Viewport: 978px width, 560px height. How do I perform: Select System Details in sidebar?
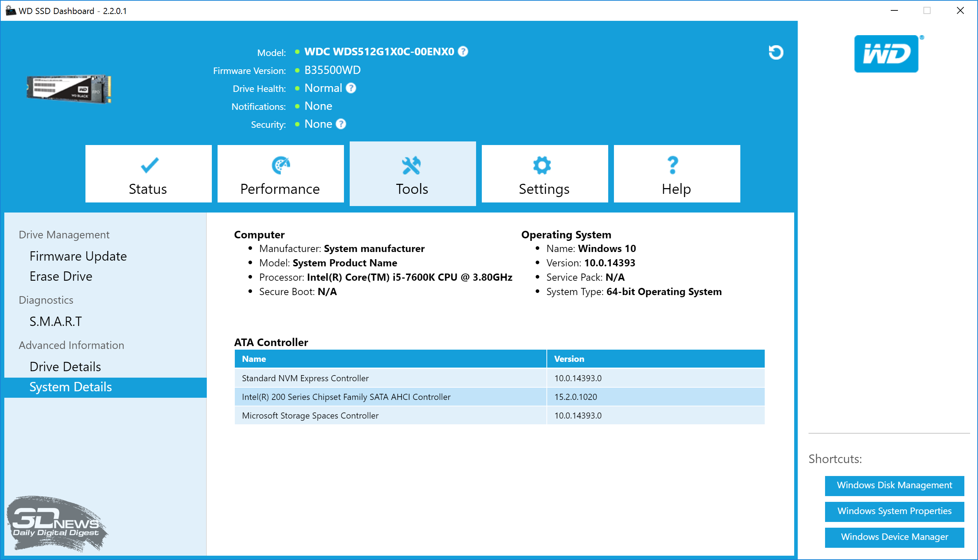[x=71, y=387]
